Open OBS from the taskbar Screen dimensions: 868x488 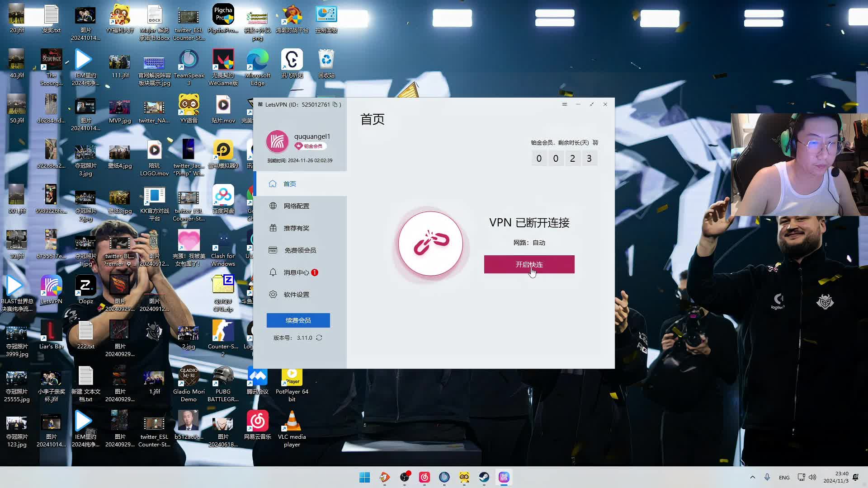point(404,477)
